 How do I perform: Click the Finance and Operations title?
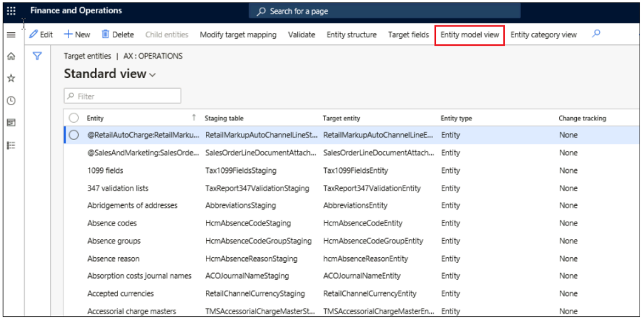[76, 11]
